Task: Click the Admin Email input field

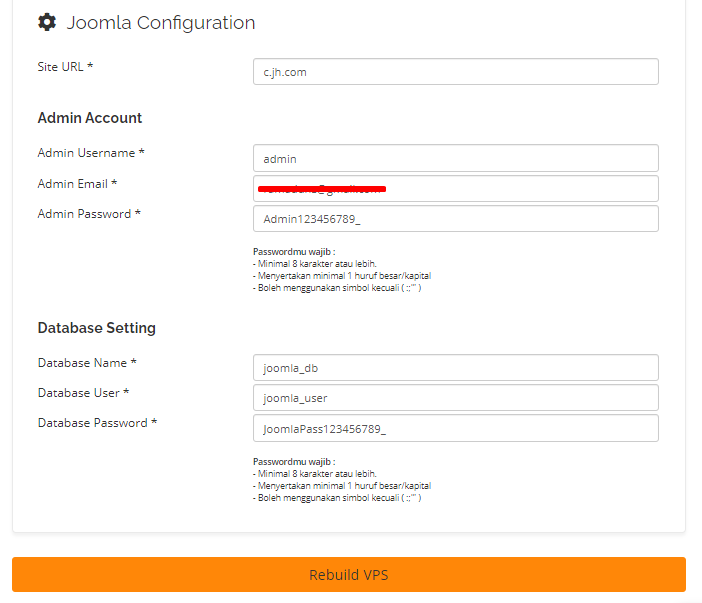Action: [456, 188]
